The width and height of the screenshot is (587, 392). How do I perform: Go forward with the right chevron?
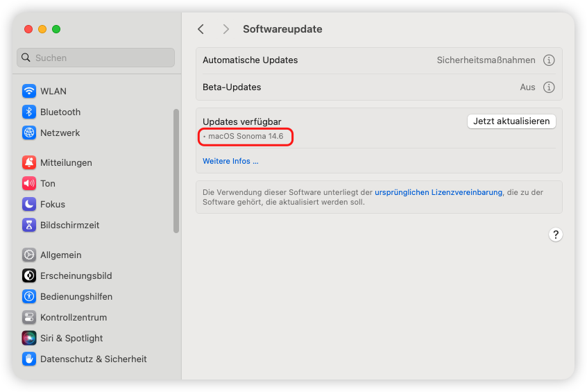click(x=226, y=29)
